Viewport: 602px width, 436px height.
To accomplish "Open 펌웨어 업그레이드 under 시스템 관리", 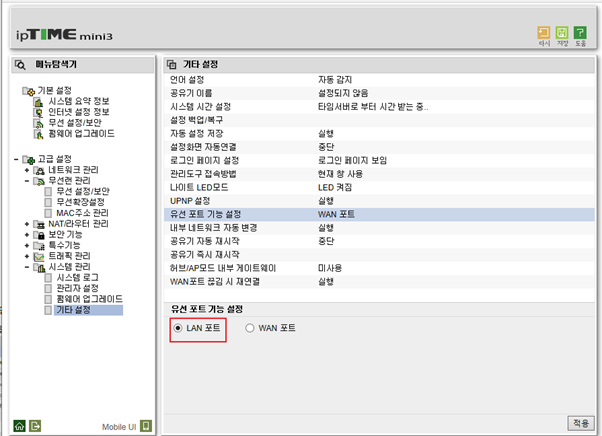I will click(89, 299).
